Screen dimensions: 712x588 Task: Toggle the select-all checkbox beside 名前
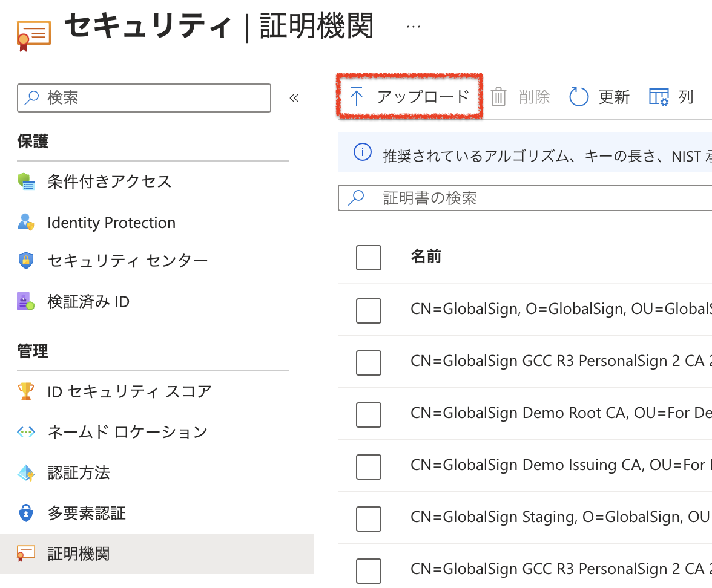(369, 258)
